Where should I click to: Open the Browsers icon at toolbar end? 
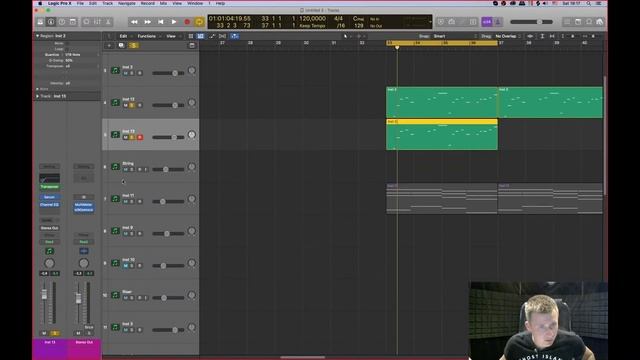pyautogui.click(x=599, y=22)
